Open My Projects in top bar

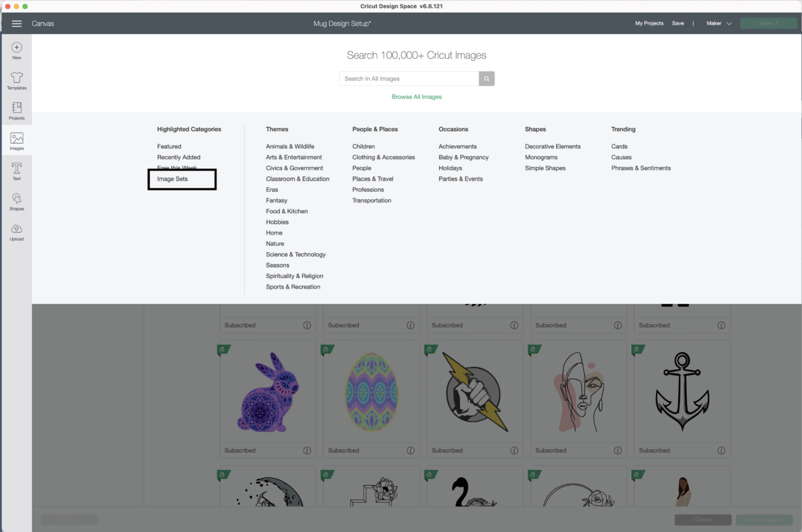point(649,23)
